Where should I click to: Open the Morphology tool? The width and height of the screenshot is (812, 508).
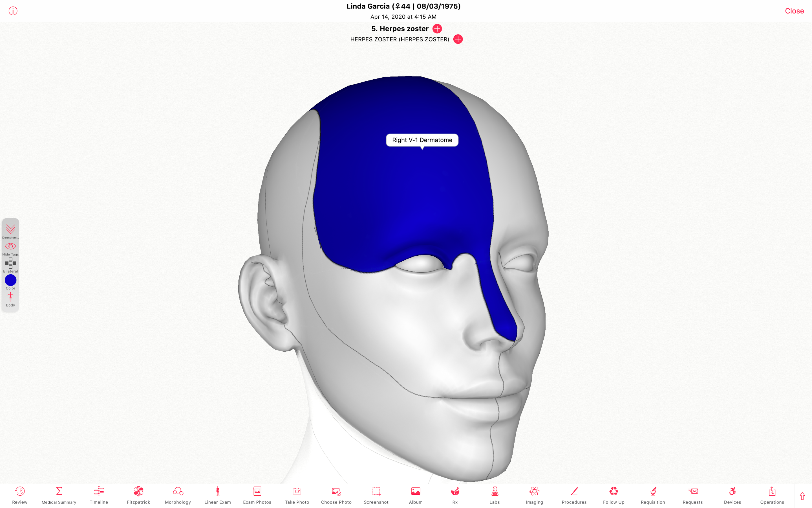tap(178, 495)
